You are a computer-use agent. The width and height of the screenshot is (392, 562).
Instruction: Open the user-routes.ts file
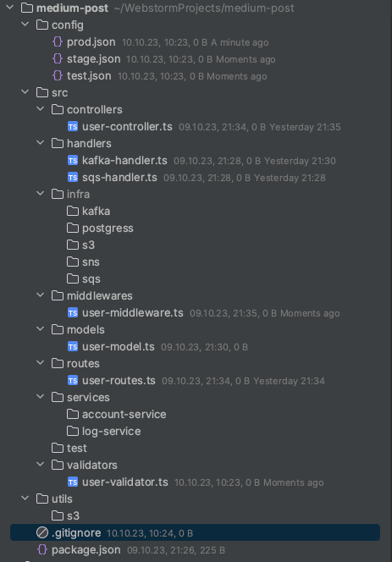coord(119,381)
